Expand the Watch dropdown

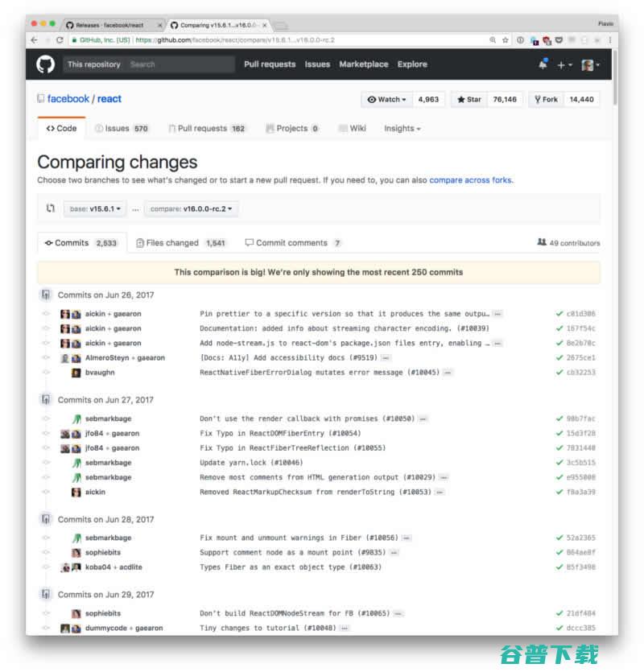coord(386,100)
